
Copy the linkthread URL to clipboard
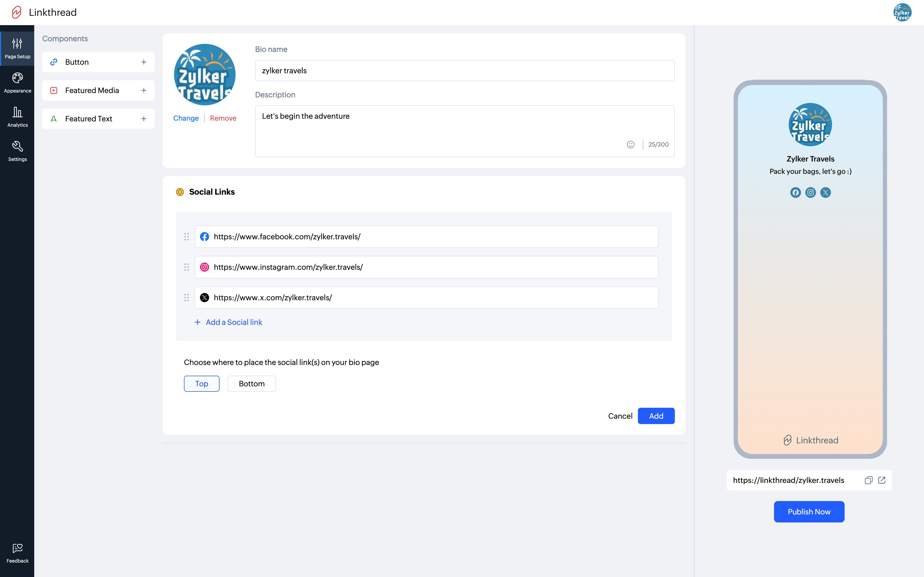868,480
